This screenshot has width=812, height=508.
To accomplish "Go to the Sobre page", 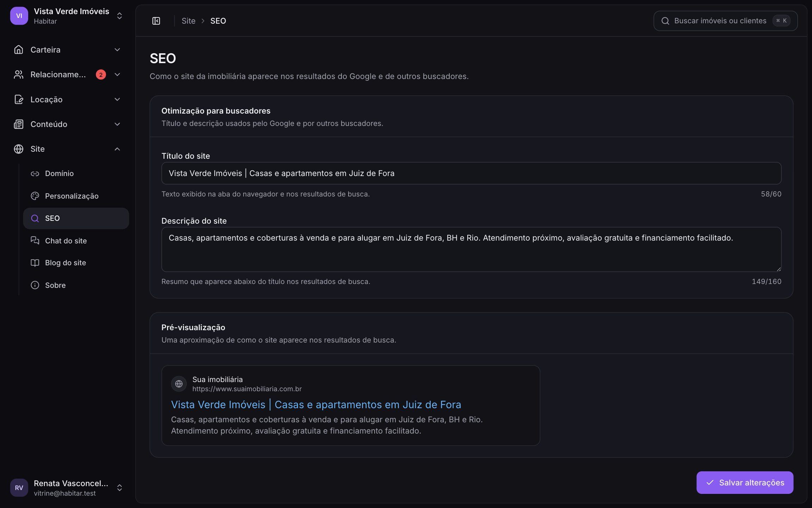I will pyautogui.click(x=76, y=285).
